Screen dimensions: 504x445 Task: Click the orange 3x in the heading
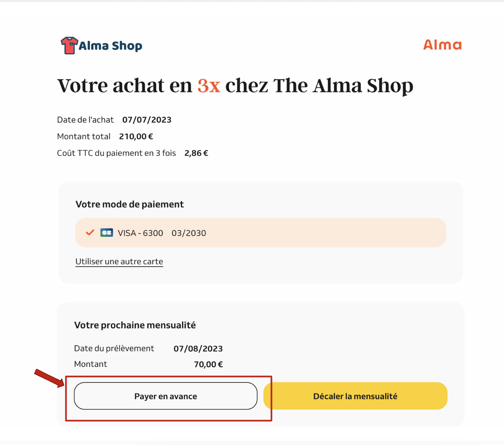point(209,85)
